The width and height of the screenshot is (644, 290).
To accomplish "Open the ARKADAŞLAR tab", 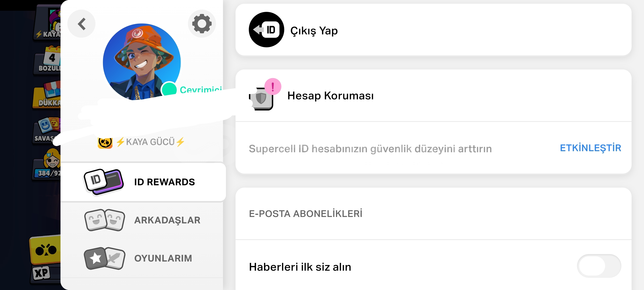I will [x=142, y=220].
